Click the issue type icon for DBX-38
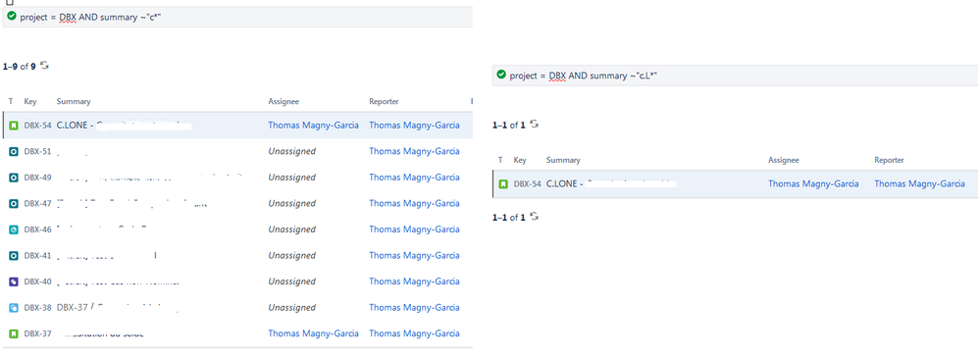 coord(13,307)
